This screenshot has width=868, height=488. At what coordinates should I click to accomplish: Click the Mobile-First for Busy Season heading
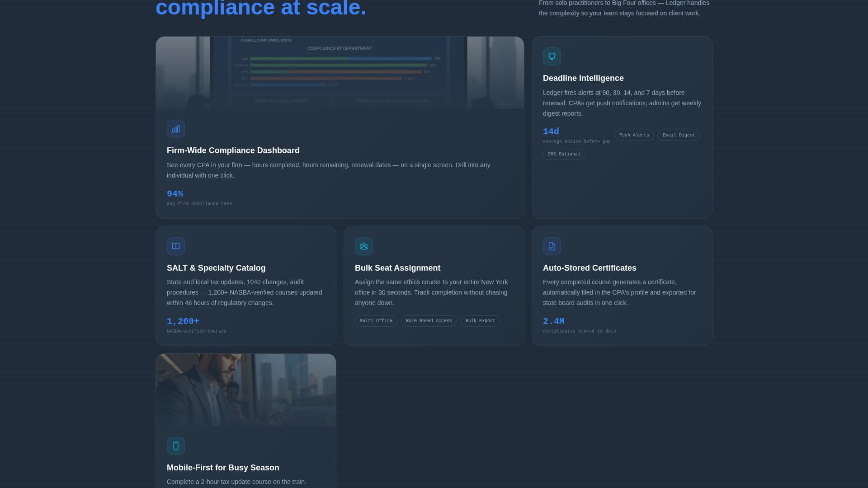(223, 468)
